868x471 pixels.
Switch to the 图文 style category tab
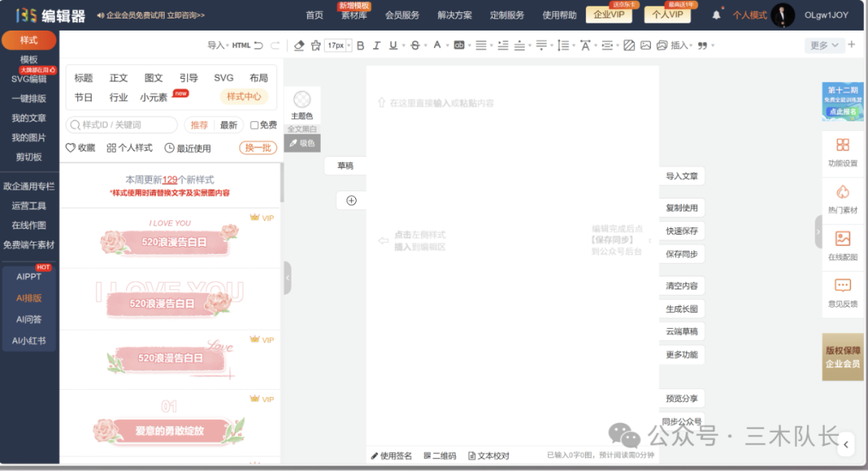tap(153, 78)
